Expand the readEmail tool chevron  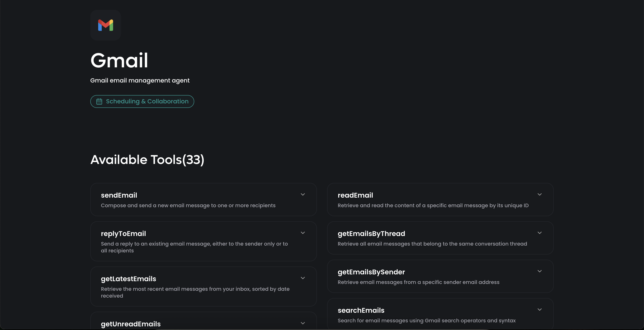(539, 194)
